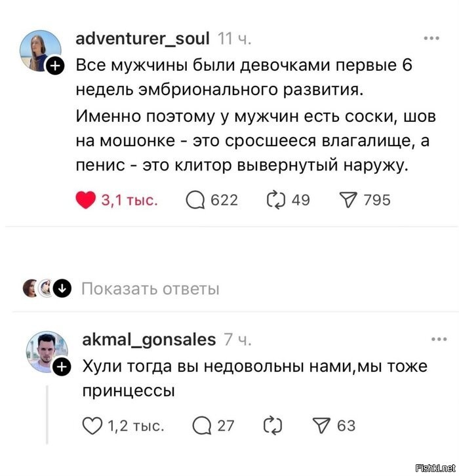Like the adventurer_soul post with red heart

click(x=86, y=200)
